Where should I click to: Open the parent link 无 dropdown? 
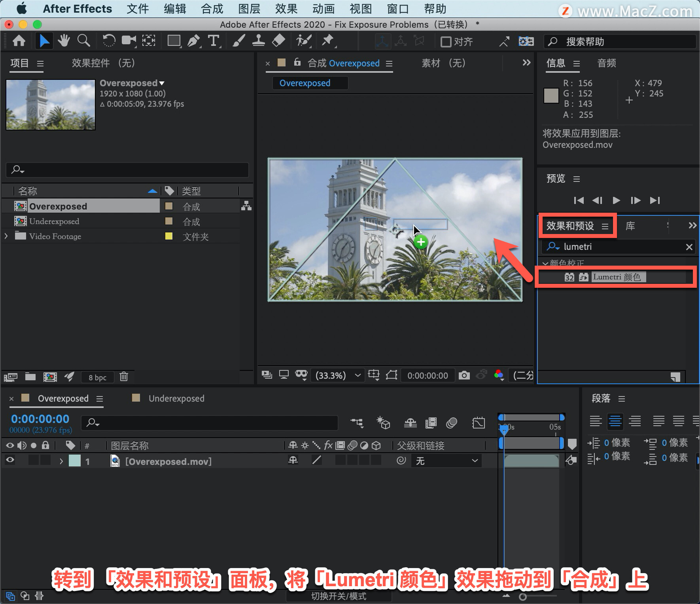coord(446,461)
